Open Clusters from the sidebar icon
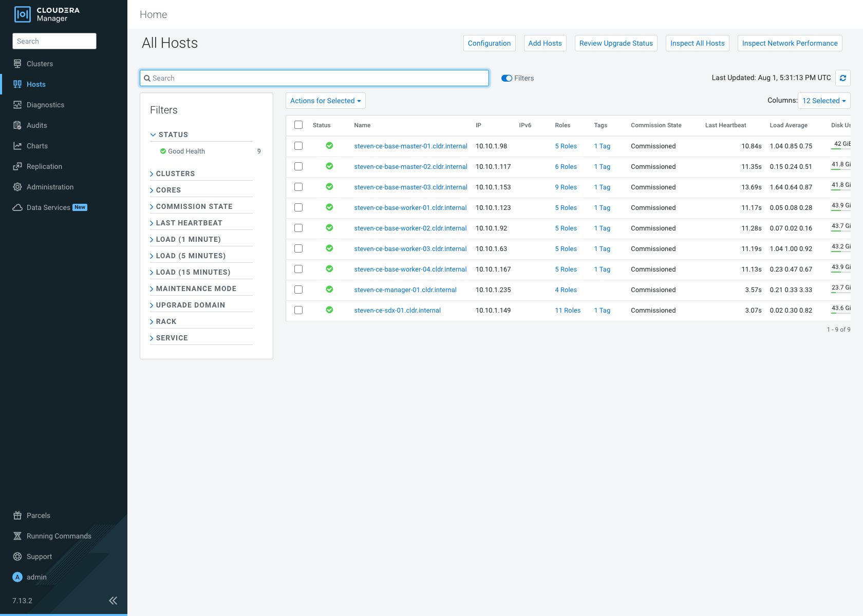This screenshot has width=863, height=616. click(x=17, y=64)
